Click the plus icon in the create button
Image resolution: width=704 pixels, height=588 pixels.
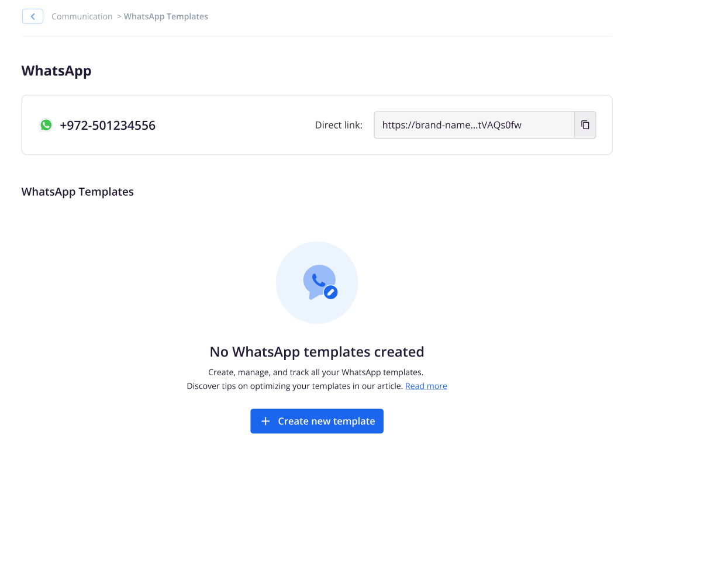(265, 421)
